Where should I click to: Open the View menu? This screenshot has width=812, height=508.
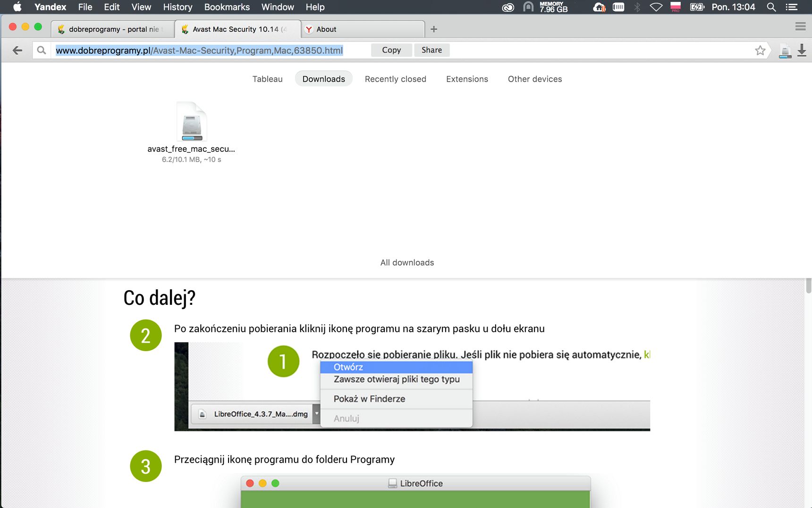pos(141,7)
